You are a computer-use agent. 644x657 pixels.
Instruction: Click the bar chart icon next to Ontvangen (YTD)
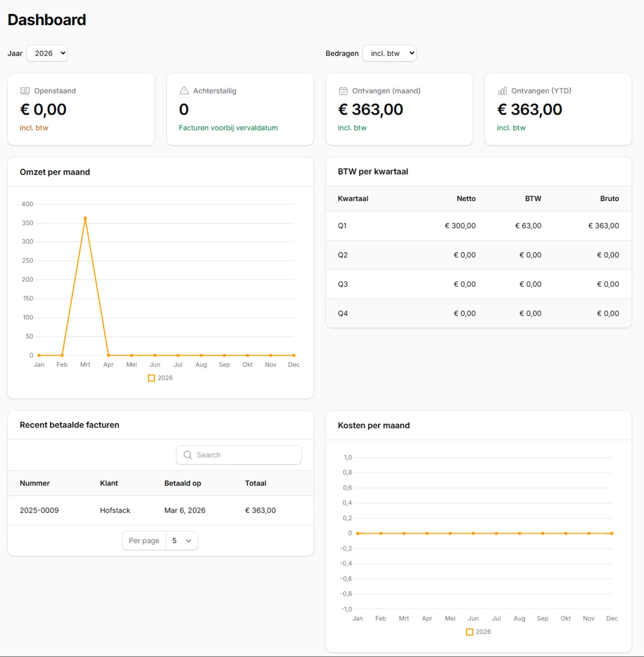click(502, 90)
